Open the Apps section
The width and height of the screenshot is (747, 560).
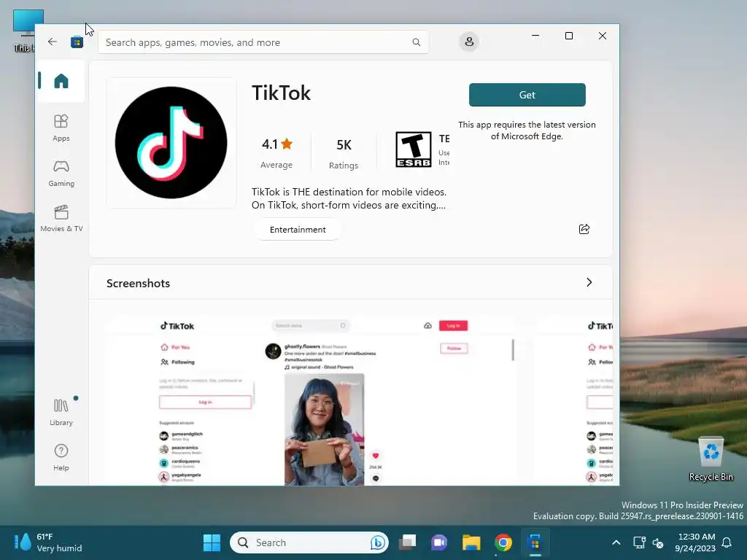point(61,128)
